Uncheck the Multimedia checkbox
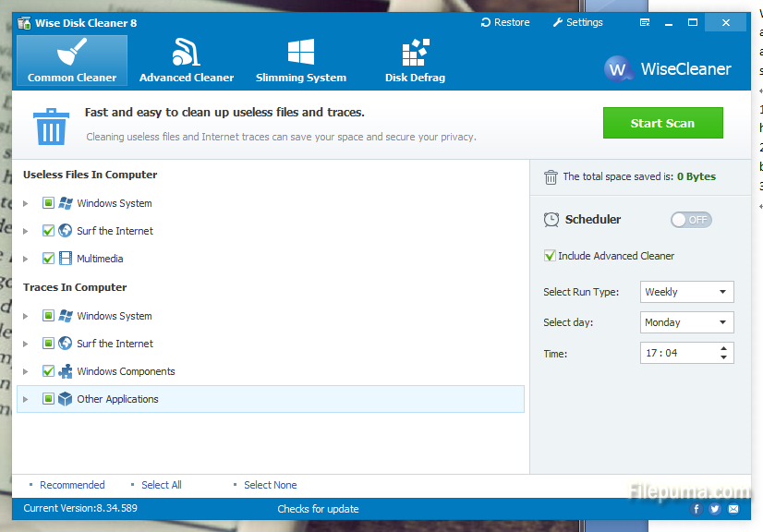The image size is (763, 532). [49, 259]
